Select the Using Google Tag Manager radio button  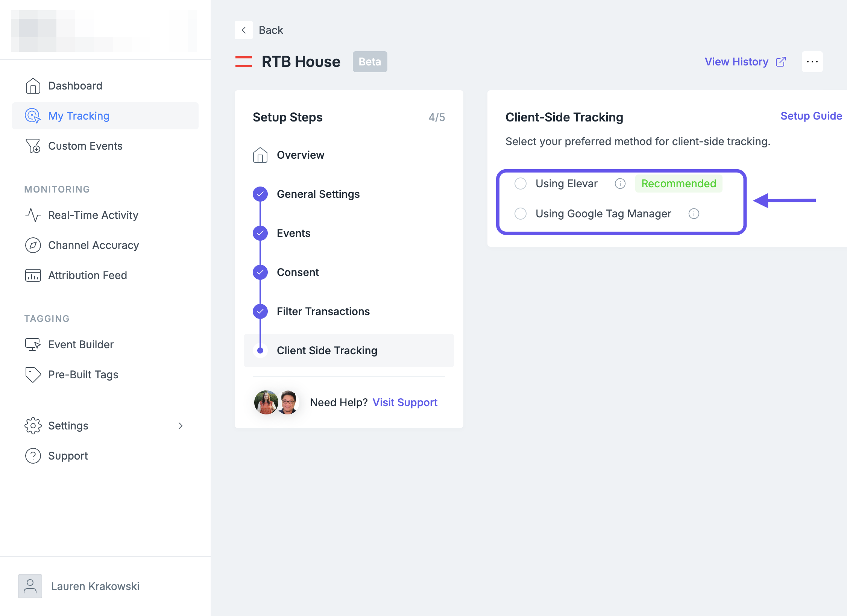[x=521, y=214]
